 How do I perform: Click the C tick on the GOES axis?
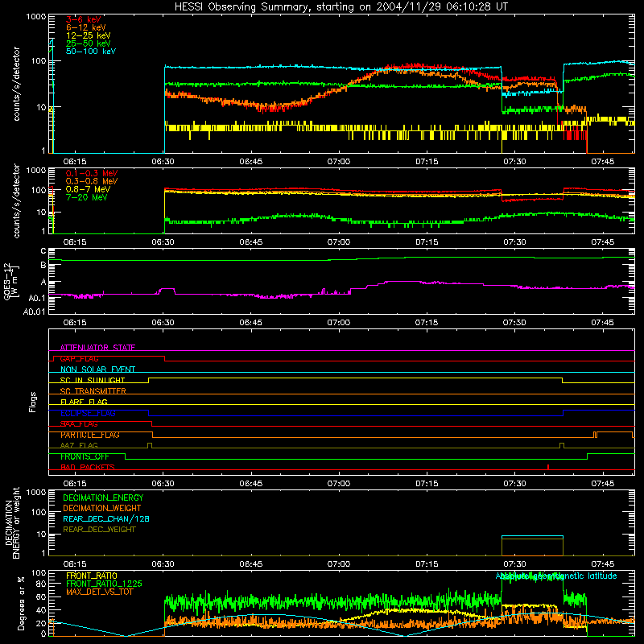click(43, 251)
